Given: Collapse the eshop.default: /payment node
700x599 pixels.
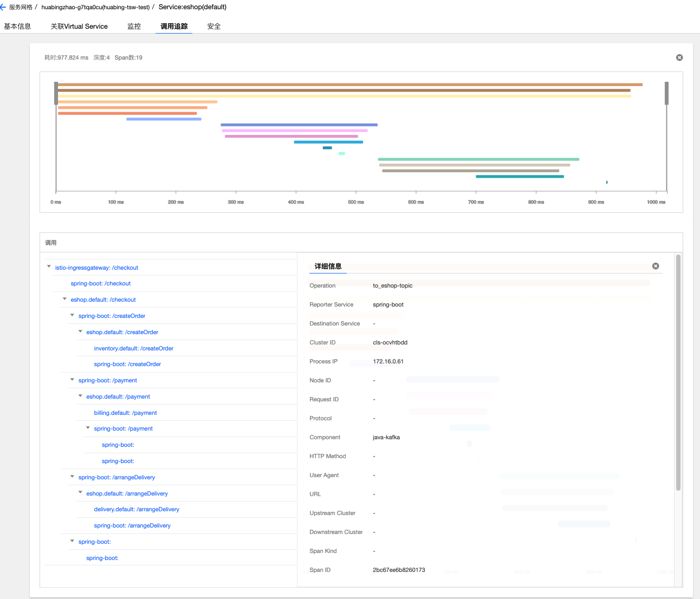Looking at the screenshot, I should pyautogui.click(x=80, y=396).
